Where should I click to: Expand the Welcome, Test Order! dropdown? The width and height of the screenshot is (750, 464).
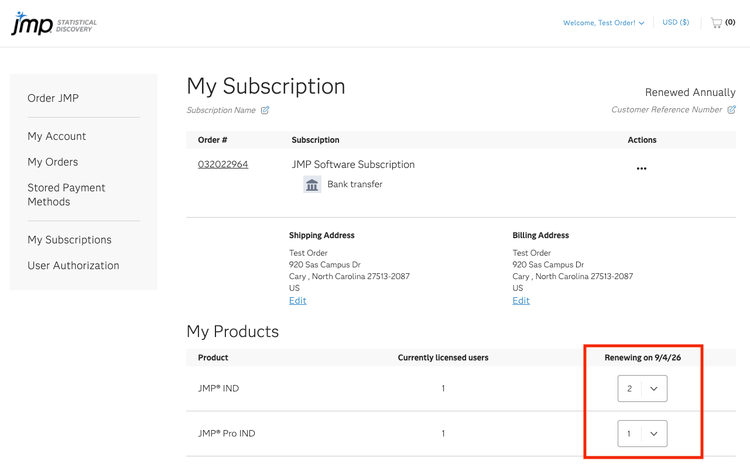pos(603,22)
